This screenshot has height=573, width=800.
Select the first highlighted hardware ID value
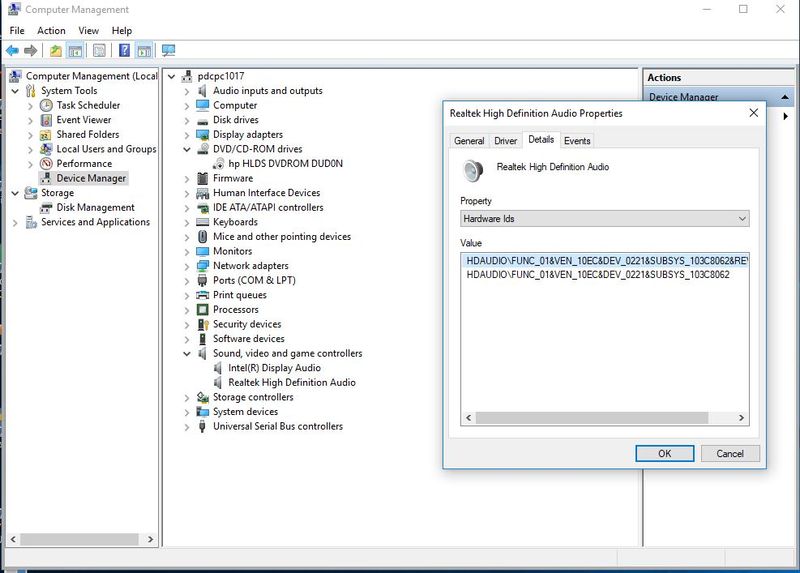click(606, 260)
